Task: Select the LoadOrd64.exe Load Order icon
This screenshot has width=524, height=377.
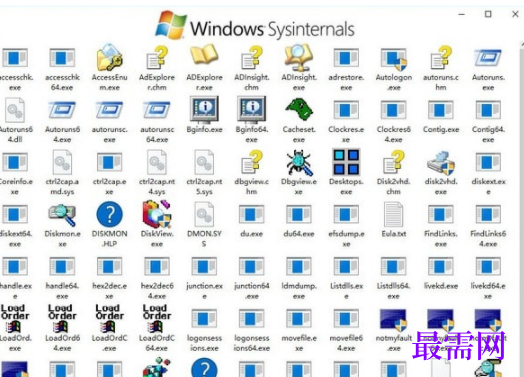Action: [x=62, y=318]
